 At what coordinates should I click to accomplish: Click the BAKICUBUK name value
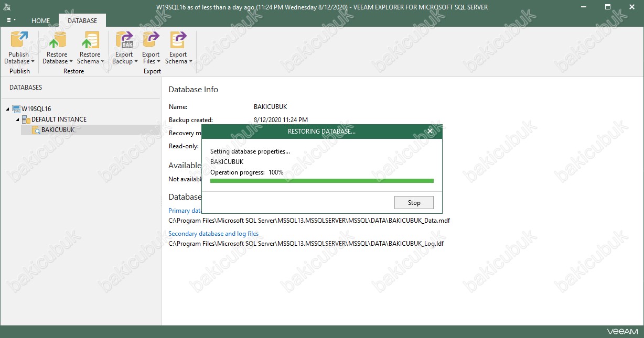pos(271,106)
